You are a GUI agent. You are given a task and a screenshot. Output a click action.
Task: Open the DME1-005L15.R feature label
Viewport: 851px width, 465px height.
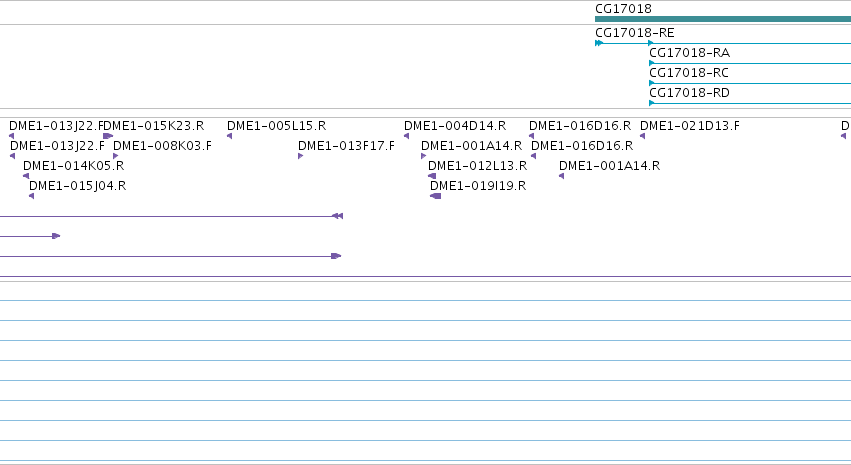coord(276,126)
